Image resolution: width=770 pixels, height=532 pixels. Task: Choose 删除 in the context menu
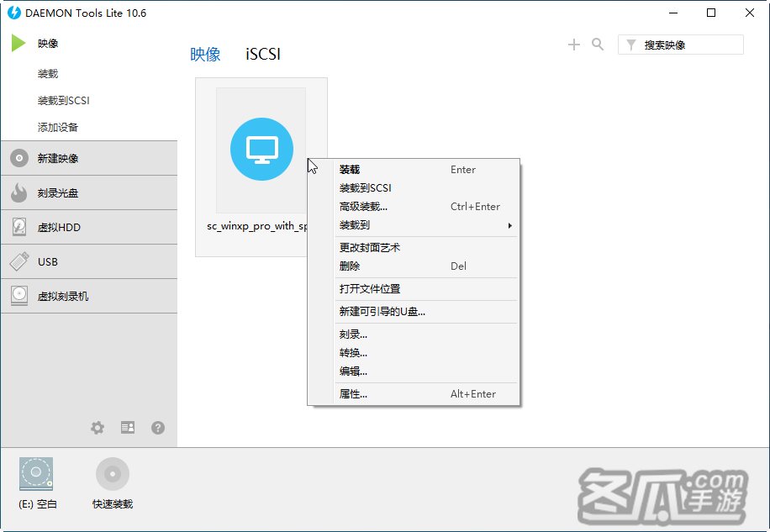426,266
